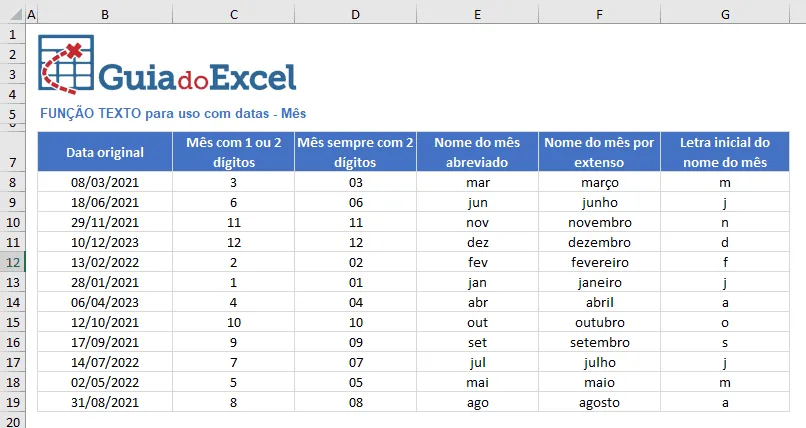Click the 'Data original' header cell
The image size is (806, 428).
point(105,152)
